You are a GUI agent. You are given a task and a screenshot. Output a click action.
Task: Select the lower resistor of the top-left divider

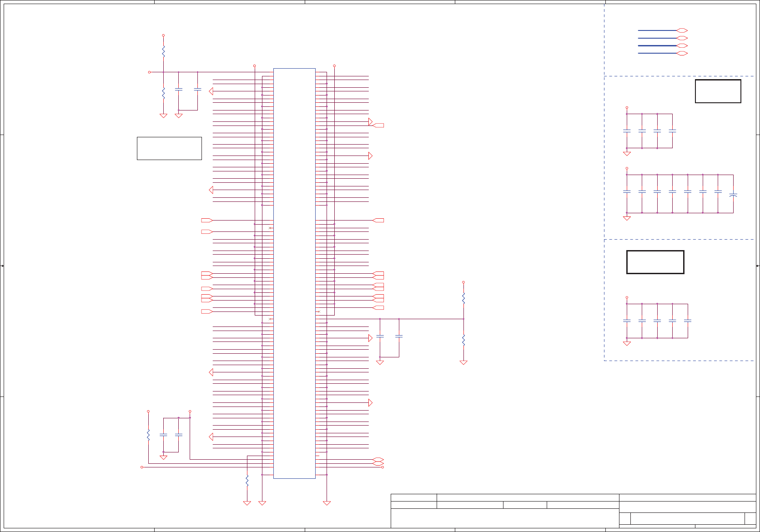tap(163, 93)
